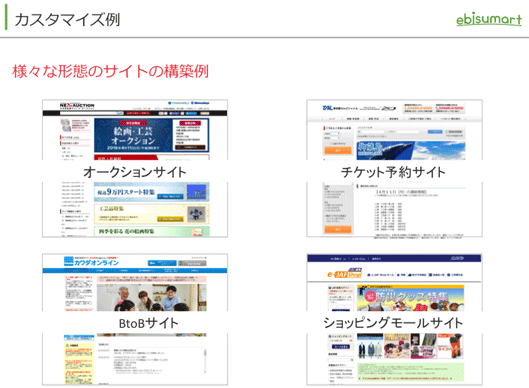Click the family photo on BtoB site
This screenshot has width=529, height=388.
point(151,297)
